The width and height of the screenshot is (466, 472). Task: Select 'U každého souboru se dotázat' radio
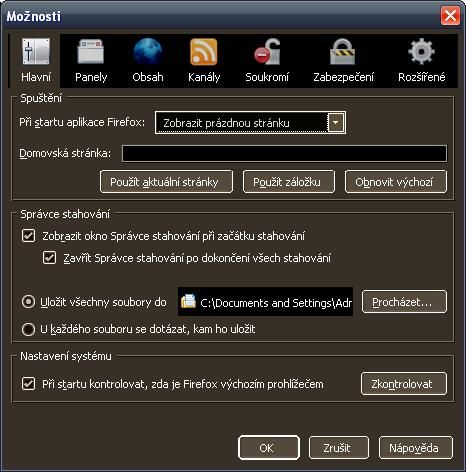tap(28, 329)
